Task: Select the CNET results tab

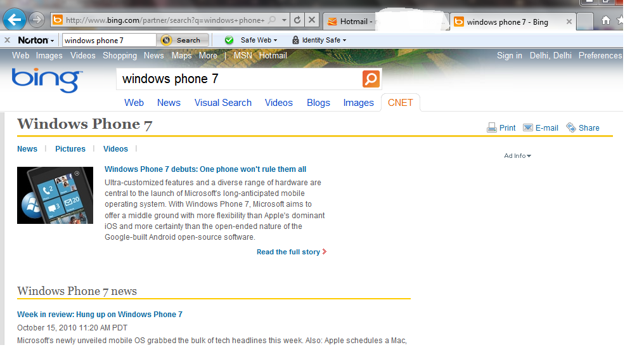Action: tap(401, 103)
